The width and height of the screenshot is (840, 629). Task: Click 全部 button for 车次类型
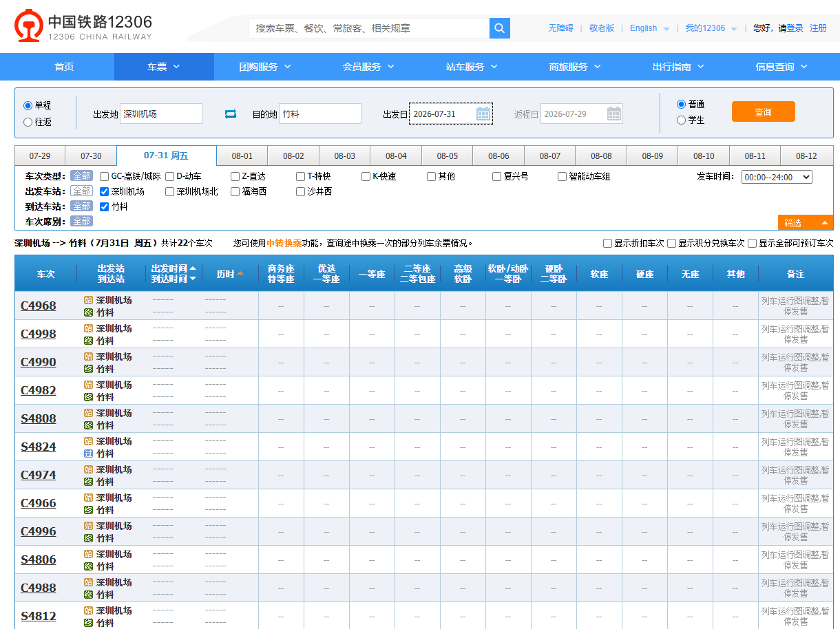pos(81,176)
